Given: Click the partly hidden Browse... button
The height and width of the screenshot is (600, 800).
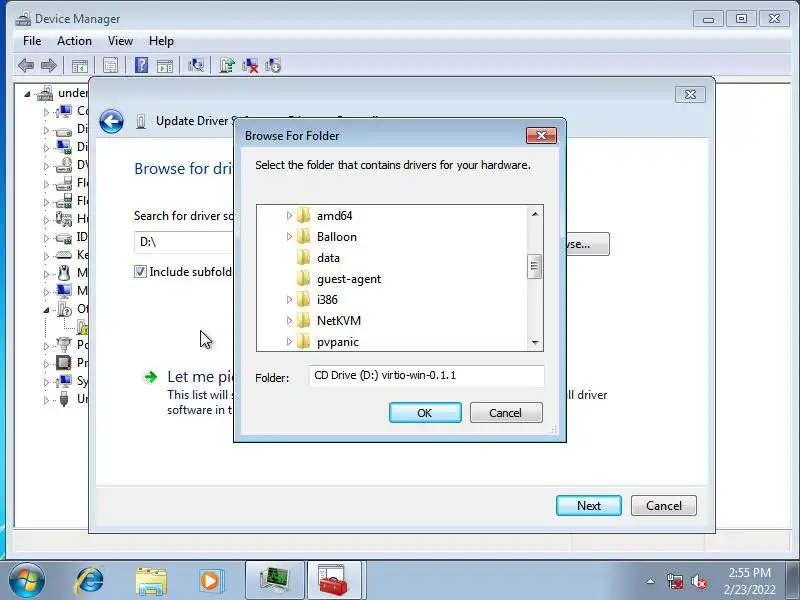Looking at the screenshot, I should tap(588, 244).
